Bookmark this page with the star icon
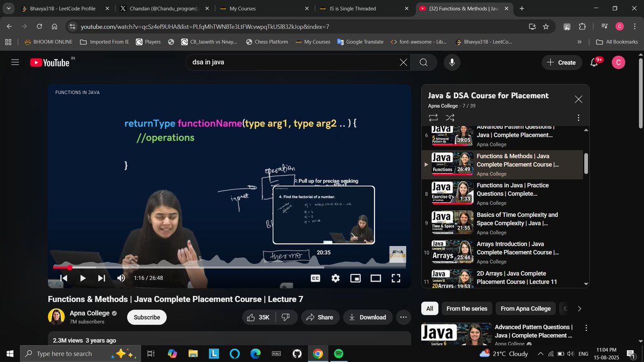Viewport: 644px width, 362px height. tap(546, 26)
